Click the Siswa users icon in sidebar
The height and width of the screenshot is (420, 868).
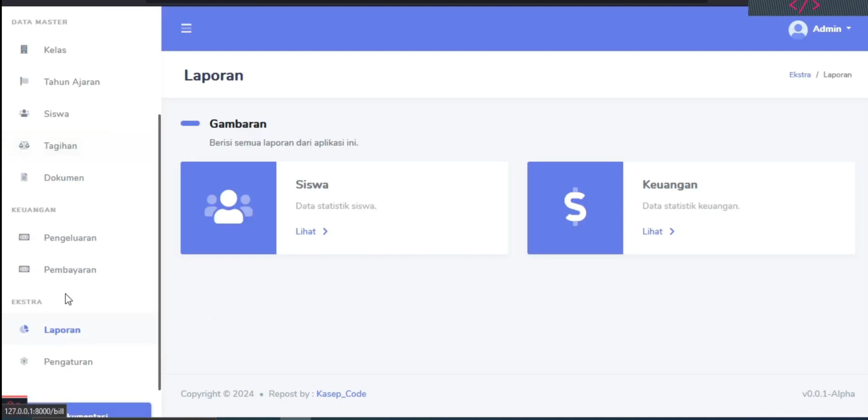[x=24, y=113]
